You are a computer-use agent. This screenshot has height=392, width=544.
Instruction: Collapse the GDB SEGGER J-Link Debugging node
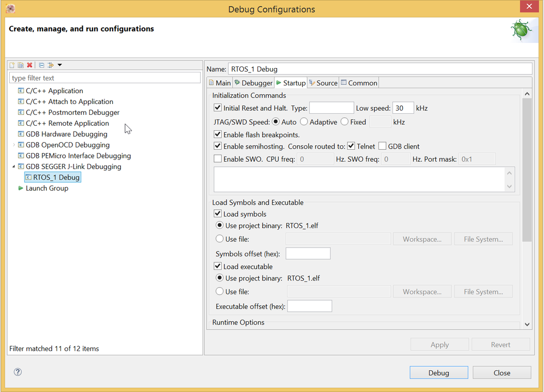(x=14, y=167)
